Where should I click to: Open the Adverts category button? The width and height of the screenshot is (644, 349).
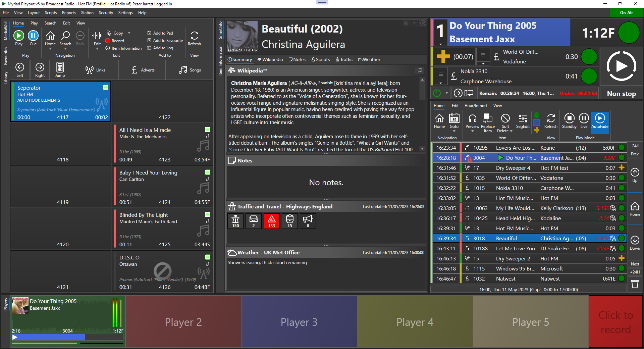(x=143, y=70)
